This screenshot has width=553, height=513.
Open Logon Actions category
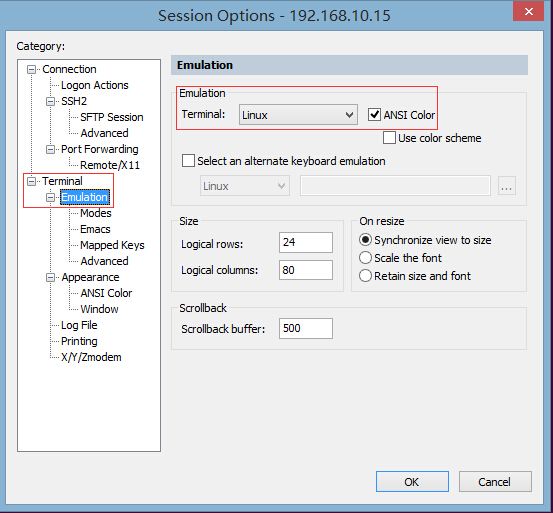pos(95,85)
